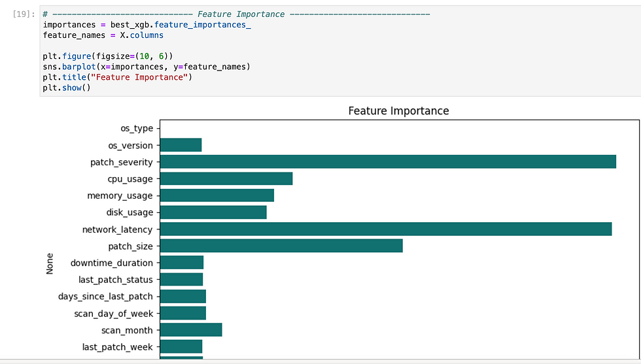Click the patch_size bar
This screenshot has width=641, height=364.
click(x=281, y=246)
